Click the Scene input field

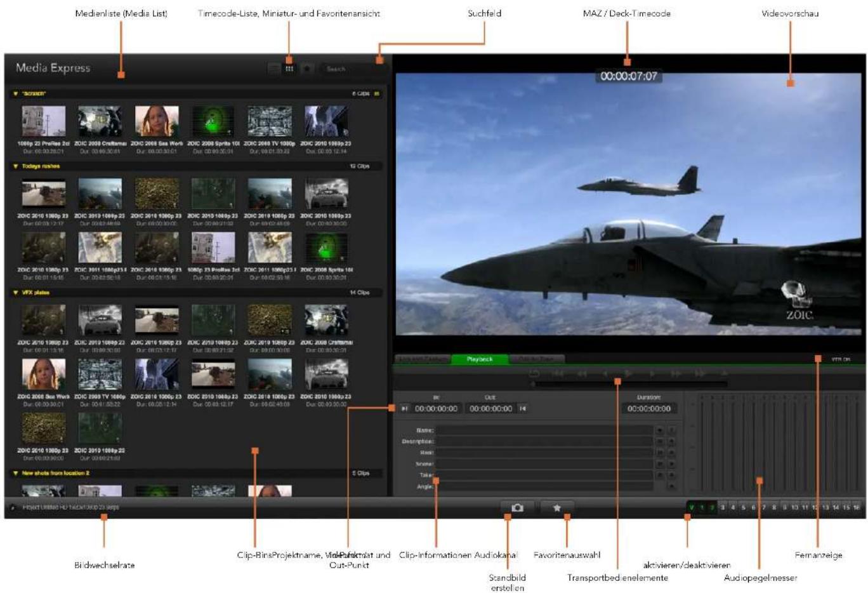pyautogui.click(x=544, y=464)
